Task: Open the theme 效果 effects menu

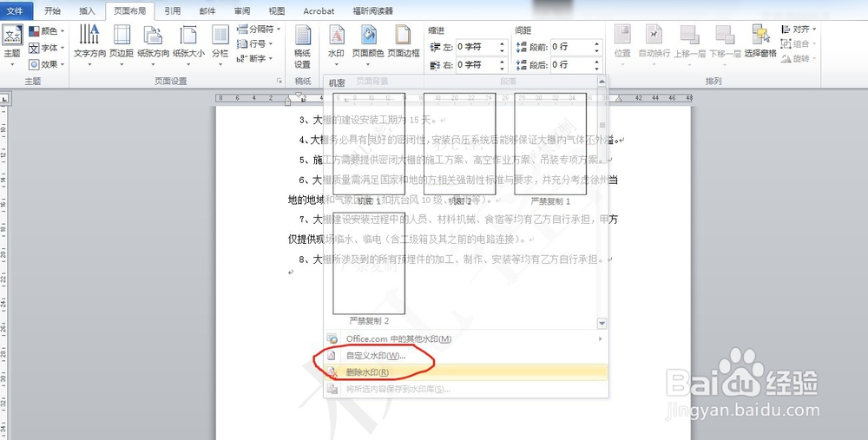Action: (x=47, y=65)
